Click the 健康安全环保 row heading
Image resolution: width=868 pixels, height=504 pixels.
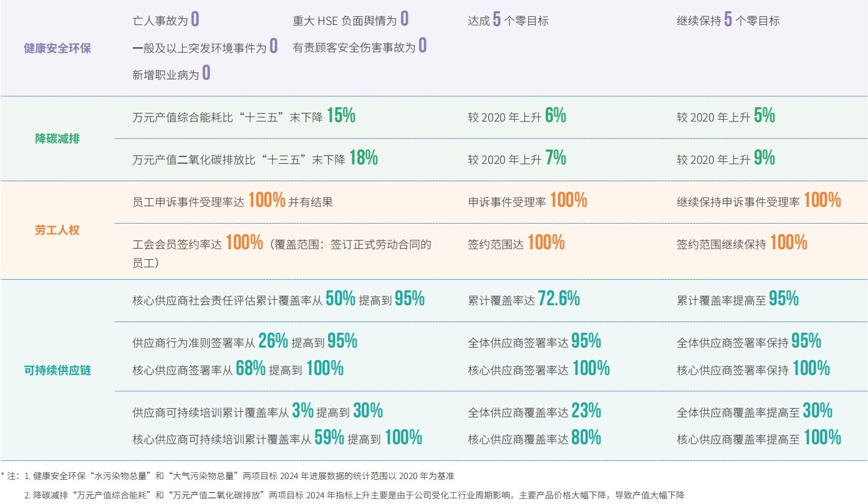[x=57, y=48]
